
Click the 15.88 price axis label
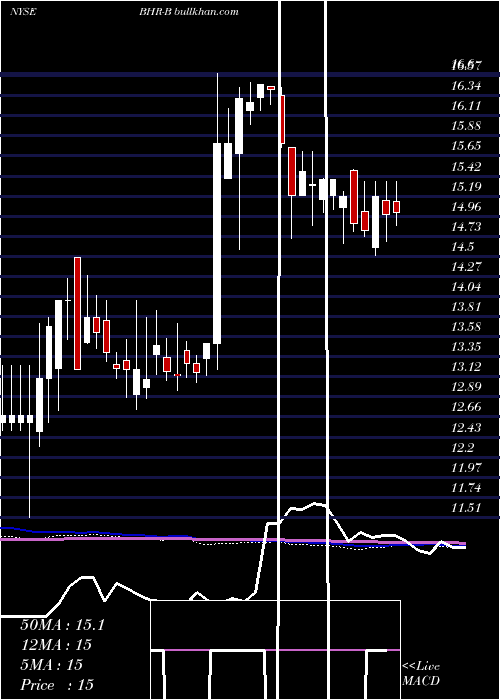point(467,126)
